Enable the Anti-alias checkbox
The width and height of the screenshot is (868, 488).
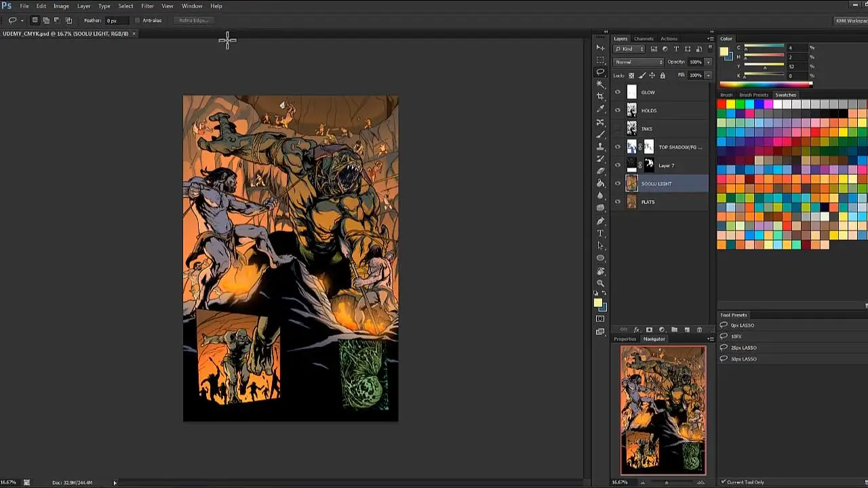coord(138,20)
